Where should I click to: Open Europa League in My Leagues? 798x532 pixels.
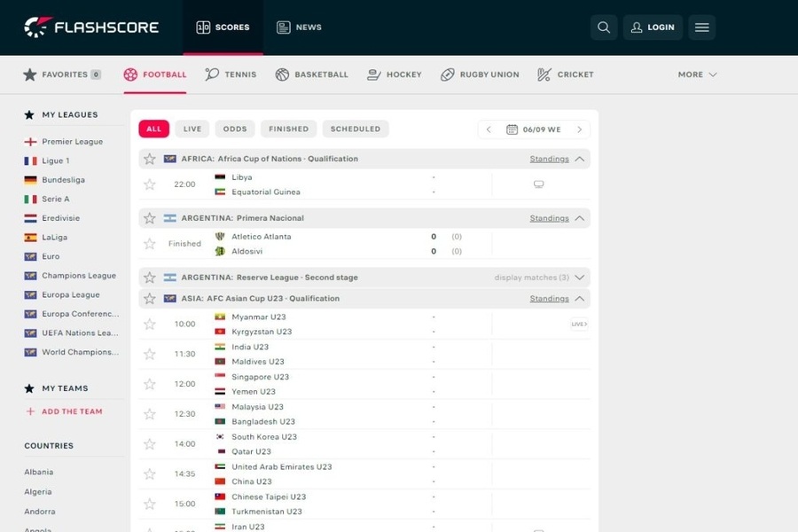71,294
